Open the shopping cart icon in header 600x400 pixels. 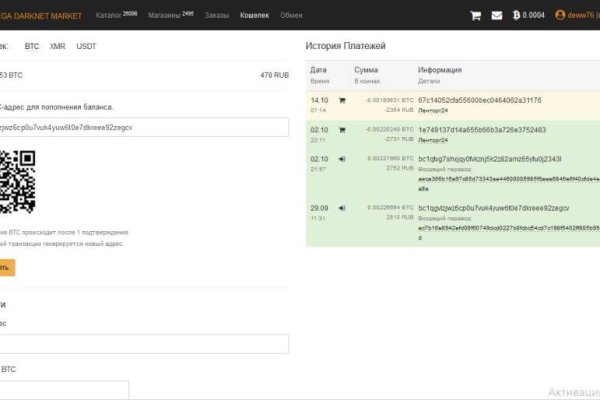click(x=475, y=16)
